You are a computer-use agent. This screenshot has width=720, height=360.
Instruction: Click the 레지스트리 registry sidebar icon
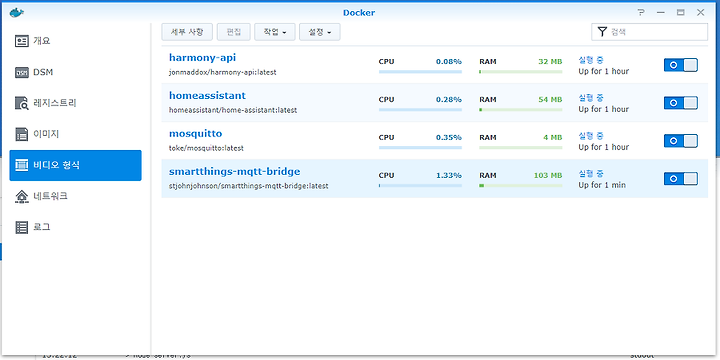tap(22, 103)
